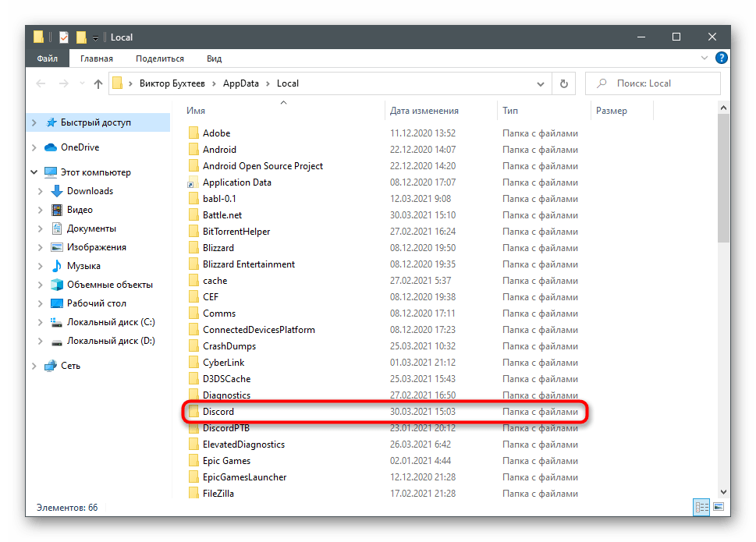The width and height of the screenshot is (756, 542).
Task: Click the Back navigation arrow
Action: (41, 83)
